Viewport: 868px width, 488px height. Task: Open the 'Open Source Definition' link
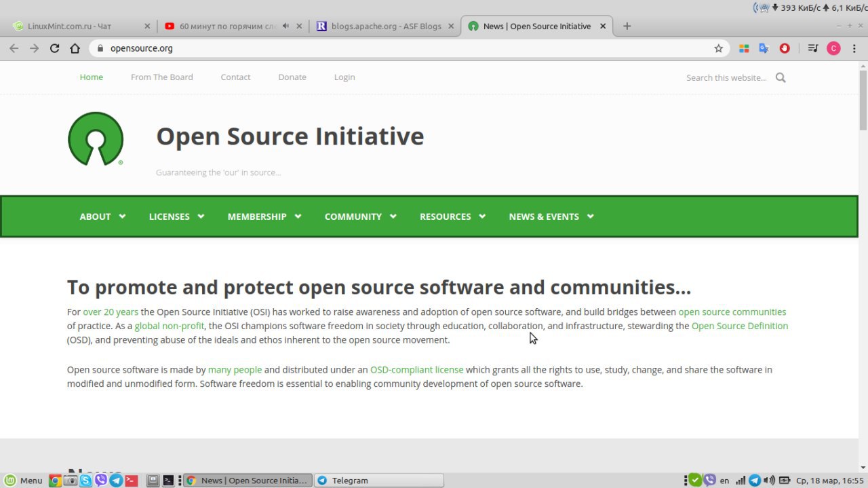click(x=740, y=326)
